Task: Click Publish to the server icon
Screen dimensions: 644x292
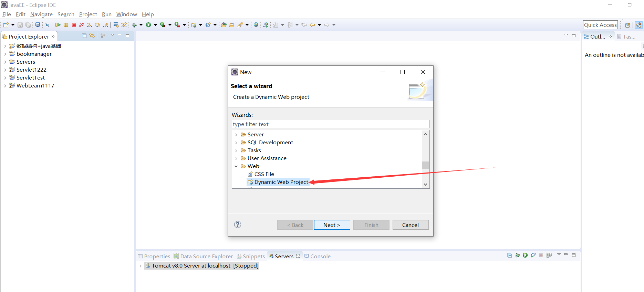Action: point(549,255)
